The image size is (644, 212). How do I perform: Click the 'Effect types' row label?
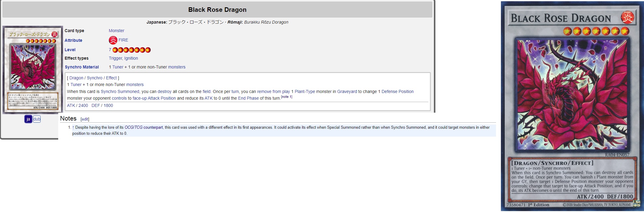point(76,58)
